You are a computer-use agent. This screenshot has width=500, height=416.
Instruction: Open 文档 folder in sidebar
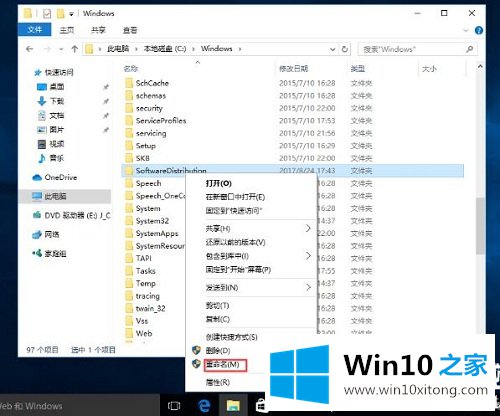[57, 116]
